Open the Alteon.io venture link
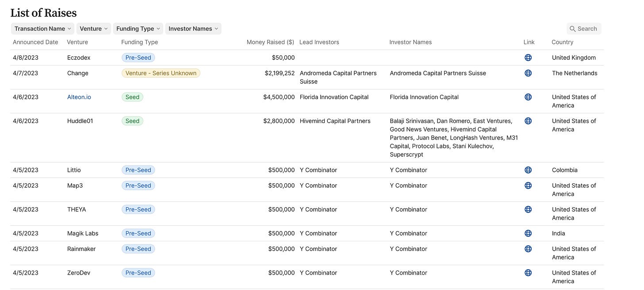This screenshot has height=290, width=644. point(79,97)
